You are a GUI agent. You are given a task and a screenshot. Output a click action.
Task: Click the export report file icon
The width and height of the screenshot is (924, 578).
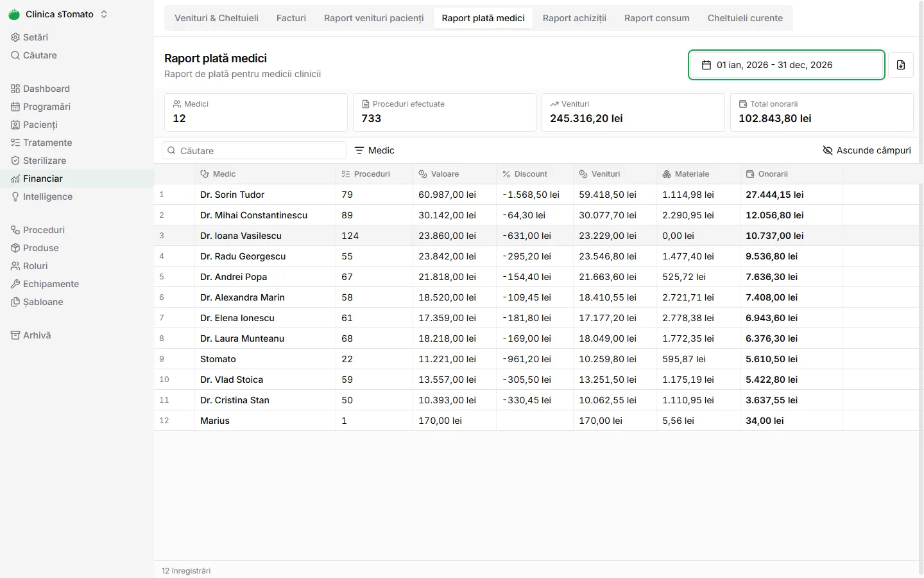tap(901, 65)
